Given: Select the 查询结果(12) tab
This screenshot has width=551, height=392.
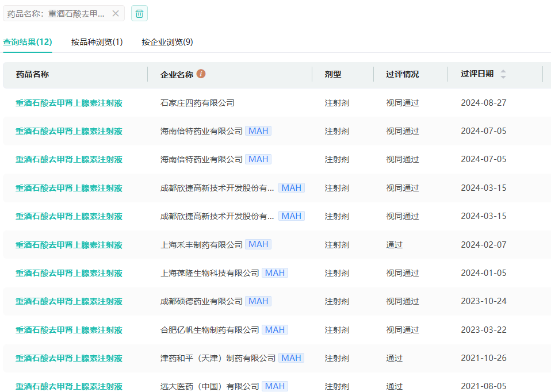Looking at the screenshot, I should click(x=28, y=42).
